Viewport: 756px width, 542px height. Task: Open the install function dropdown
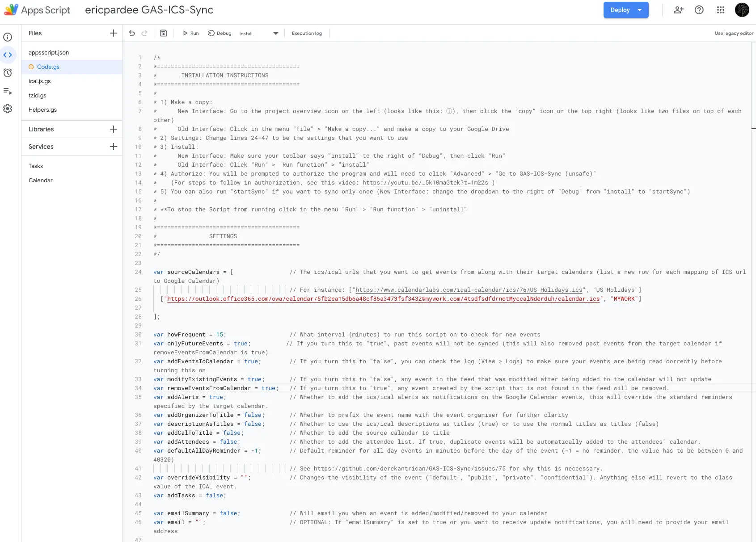click(276, 33)
